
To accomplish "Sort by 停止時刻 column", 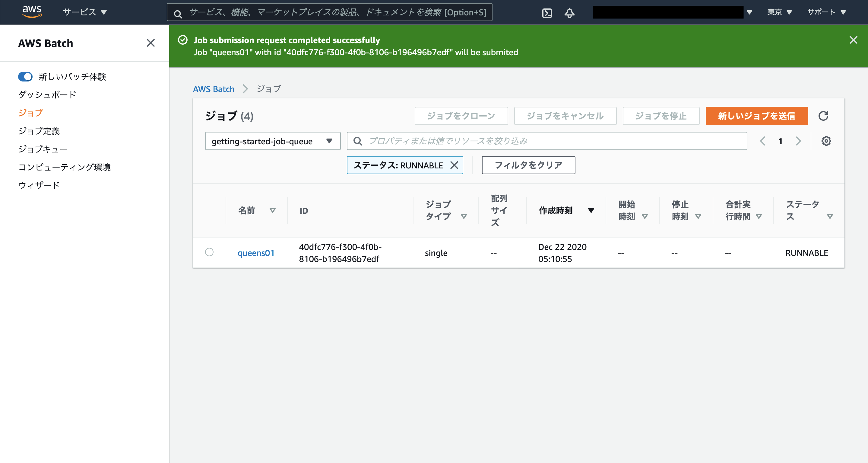I will [x=698, y=216].
